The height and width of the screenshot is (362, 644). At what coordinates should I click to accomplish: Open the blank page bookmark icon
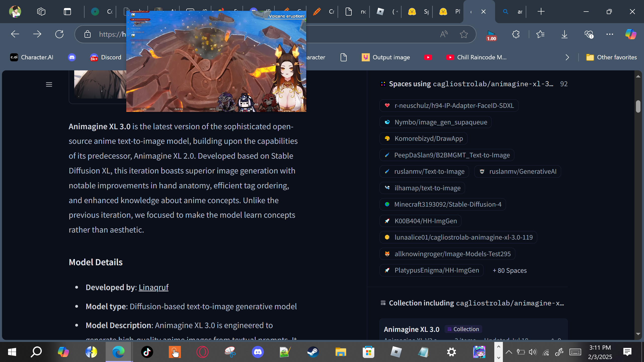click(344, 57)
